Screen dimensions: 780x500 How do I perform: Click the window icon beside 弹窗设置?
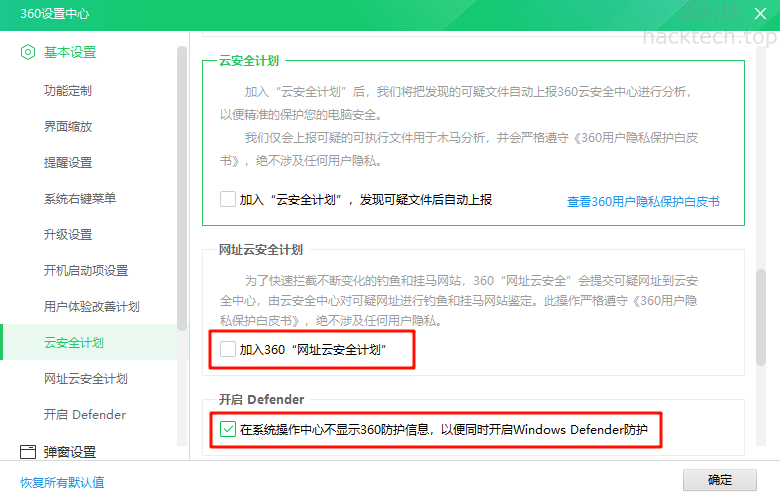[x=28, y=452]
